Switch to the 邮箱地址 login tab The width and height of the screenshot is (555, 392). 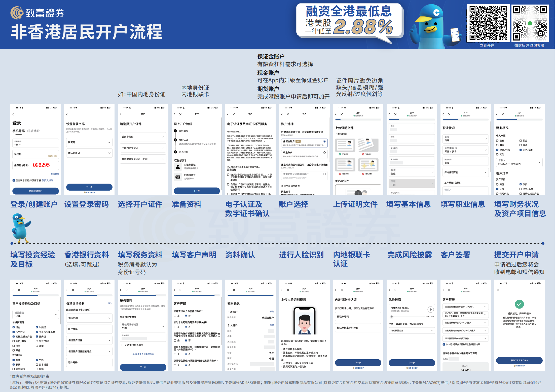[x=33, y=131]
